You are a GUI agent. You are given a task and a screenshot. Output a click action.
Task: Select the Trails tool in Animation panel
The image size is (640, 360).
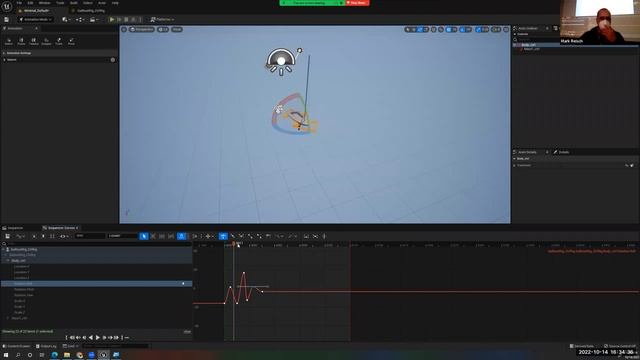[x=59, y=41]
